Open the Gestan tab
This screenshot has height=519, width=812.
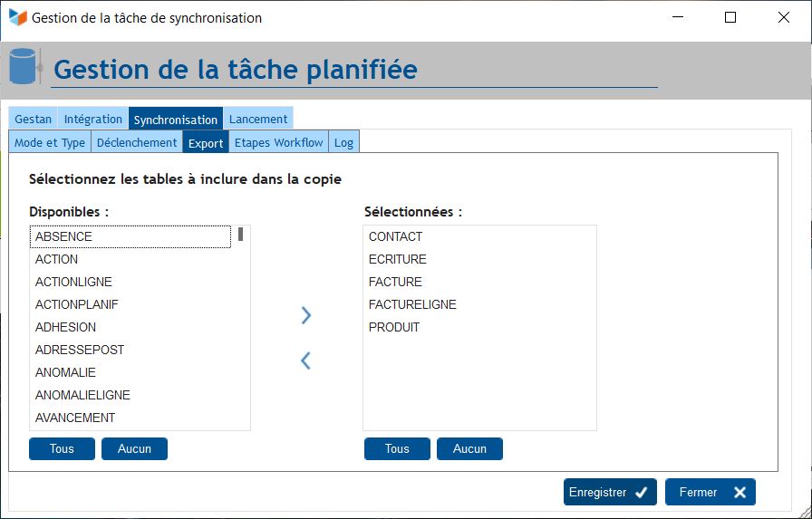(34, 119)
